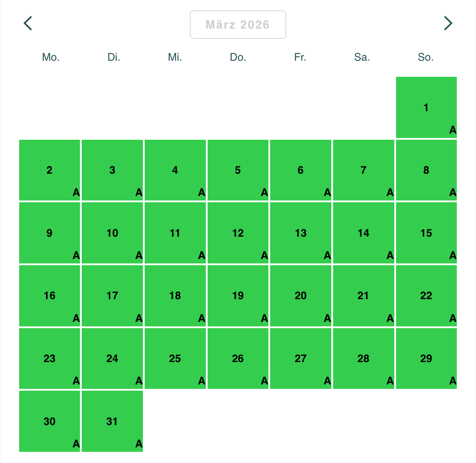Select date 20 in the grid
Image resolution: width=476 pixels, height=463 pixels.
pos(301,296)
